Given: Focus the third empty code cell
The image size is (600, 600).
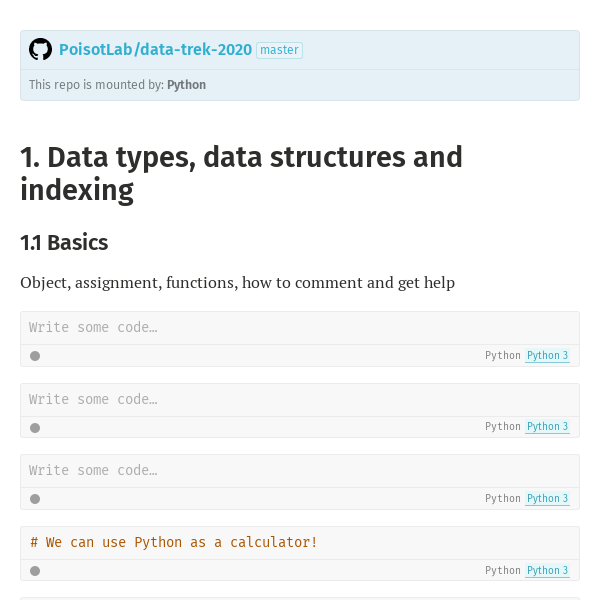Looking at the screenshot, I should click(x=300, y=471).
